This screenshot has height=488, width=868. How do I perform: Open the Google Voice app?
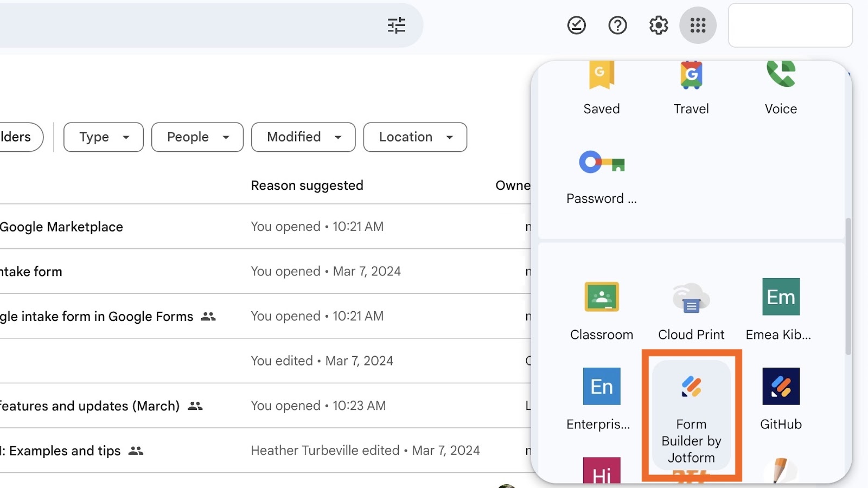click(781, 87)
